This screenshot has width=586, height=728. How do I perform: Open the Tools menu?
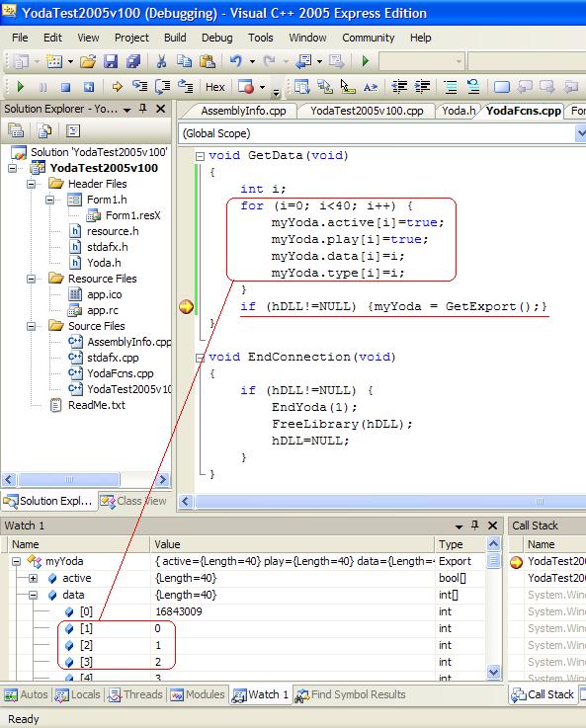coord(261,38)
